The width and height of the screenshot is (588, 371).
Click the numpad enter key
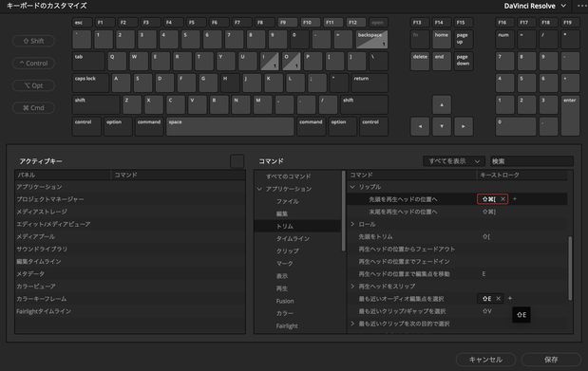coord(570,116)
